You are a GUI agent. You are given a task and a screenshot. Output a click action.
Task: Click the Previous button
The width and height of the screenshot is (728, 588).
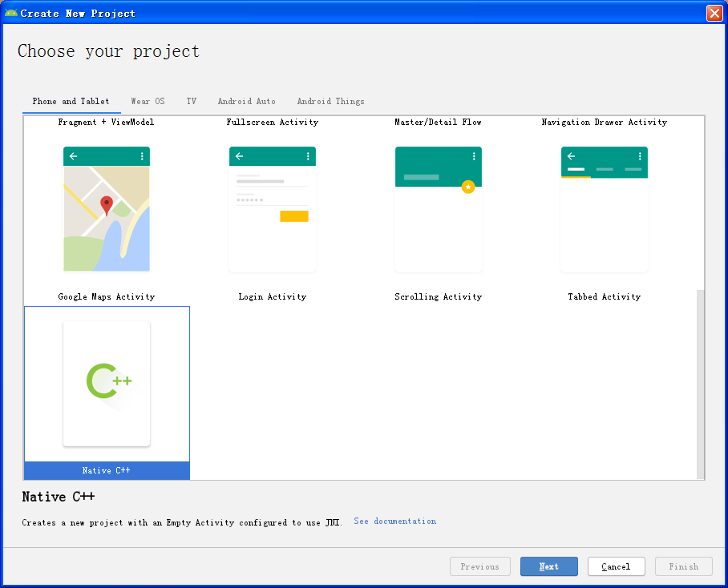click(480, 566)
